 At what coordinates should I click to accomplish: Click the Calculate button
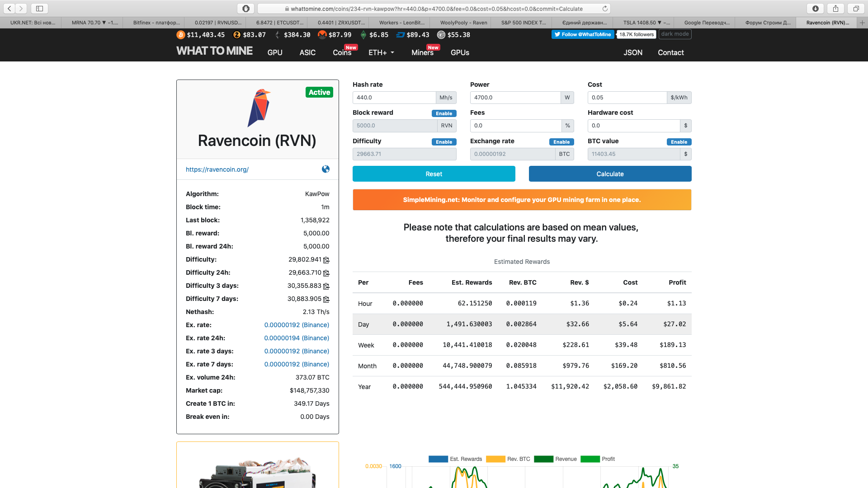coord(610,174)
